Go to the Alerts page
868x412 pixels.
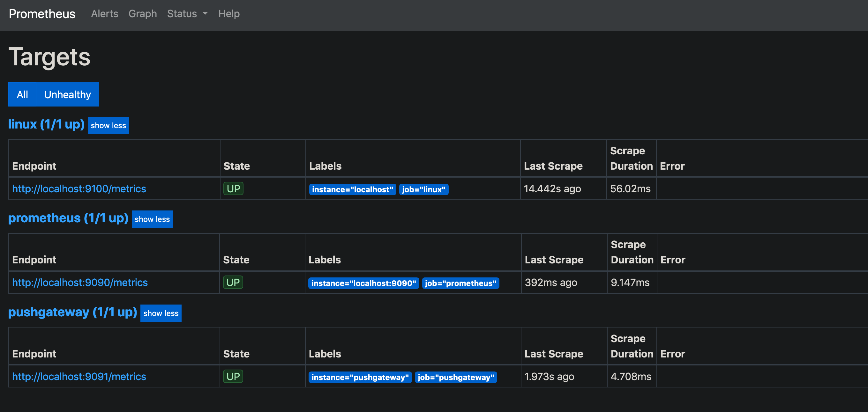tap(104, 14)
